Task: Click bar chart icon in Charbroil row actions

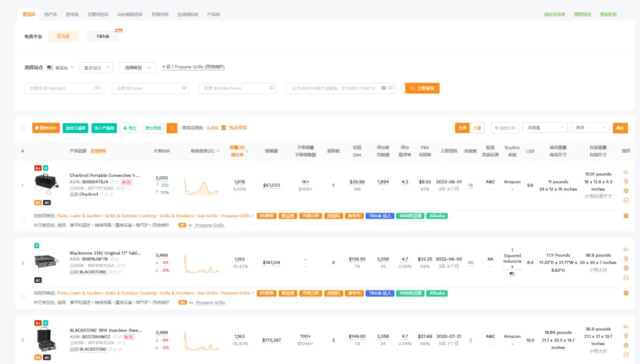Action: (626, 172)
